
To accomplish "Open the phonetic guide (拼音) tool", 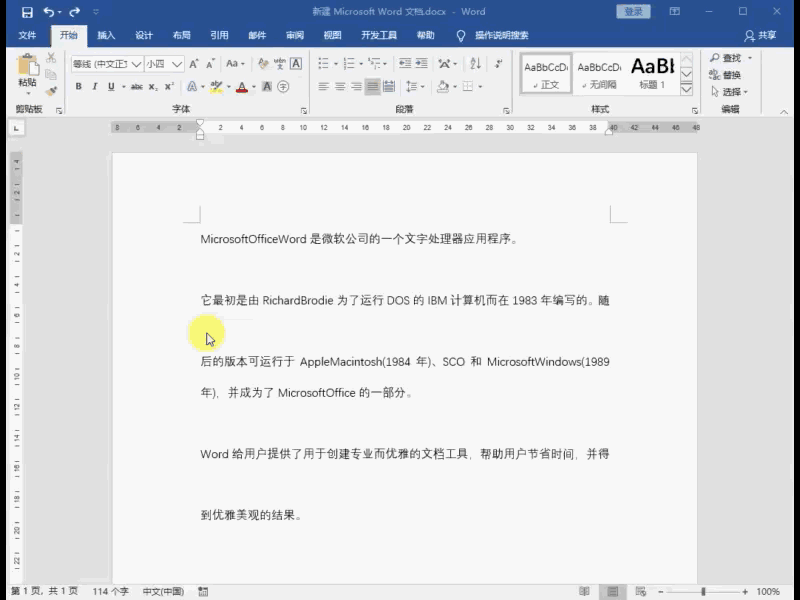I will pos(280,64).
